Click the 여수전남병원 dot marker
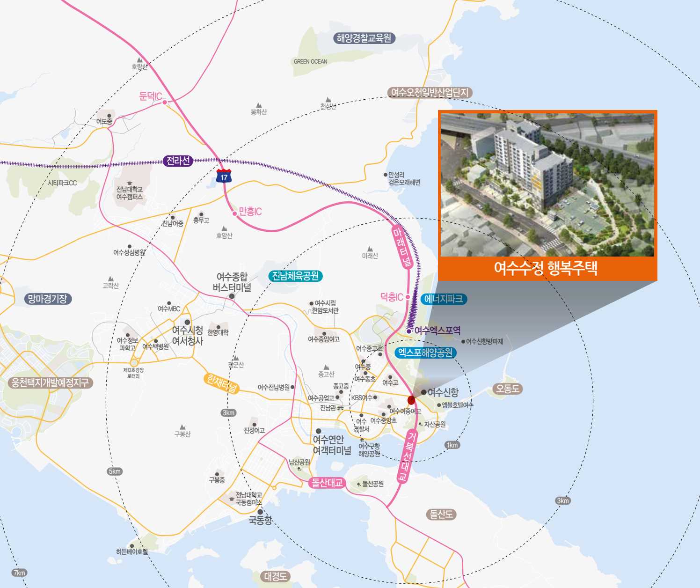The width and height of the screenshot is (700, 588). click(x=292, y=387)
